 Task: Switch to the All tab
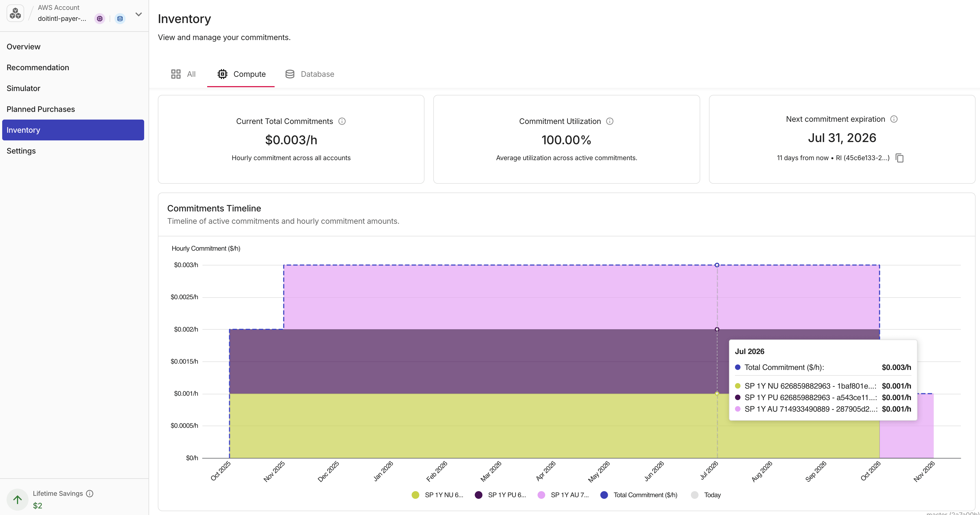point(183,74)
